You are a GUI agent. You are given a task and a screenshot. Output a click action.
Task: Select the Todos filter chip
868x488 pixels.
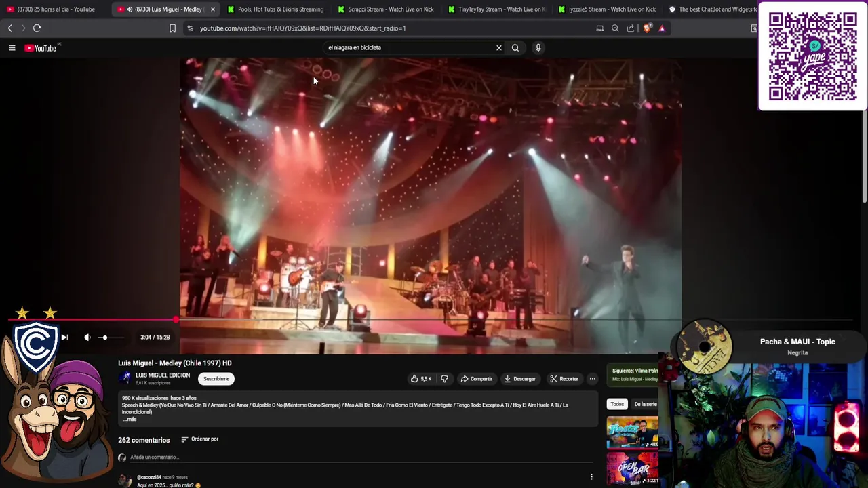[617, 404]
